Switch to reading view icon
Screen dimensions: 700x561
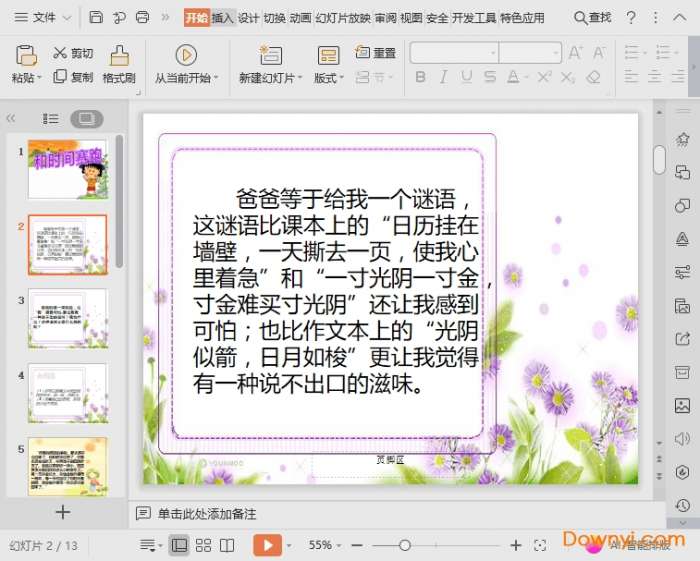click(227, 545)
